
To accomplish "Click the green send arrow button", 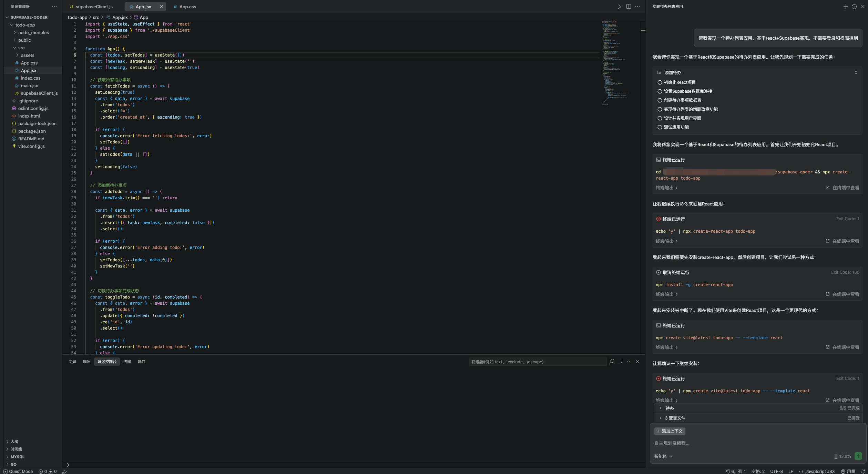I will coord(858,456).
